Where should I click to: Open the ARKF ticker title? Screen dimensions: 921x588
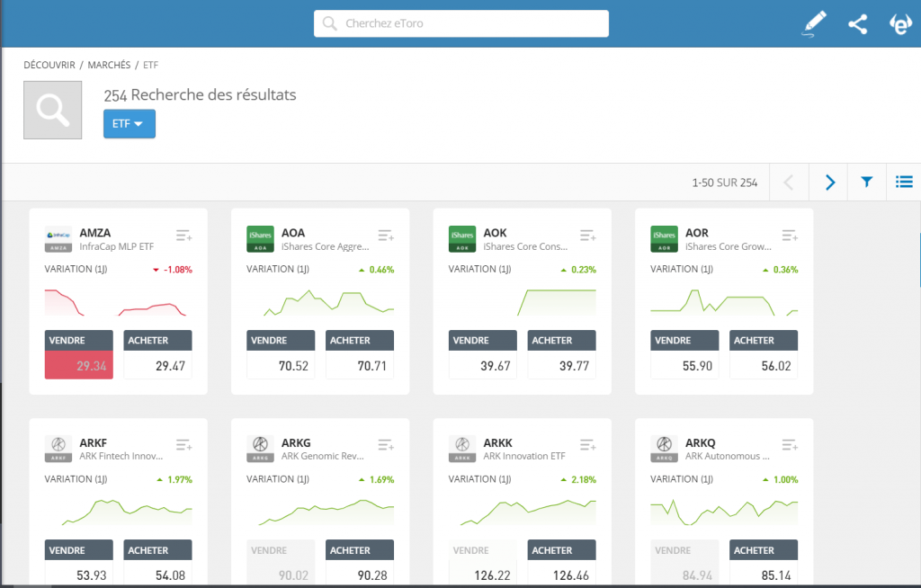click(x=94, y=442)
